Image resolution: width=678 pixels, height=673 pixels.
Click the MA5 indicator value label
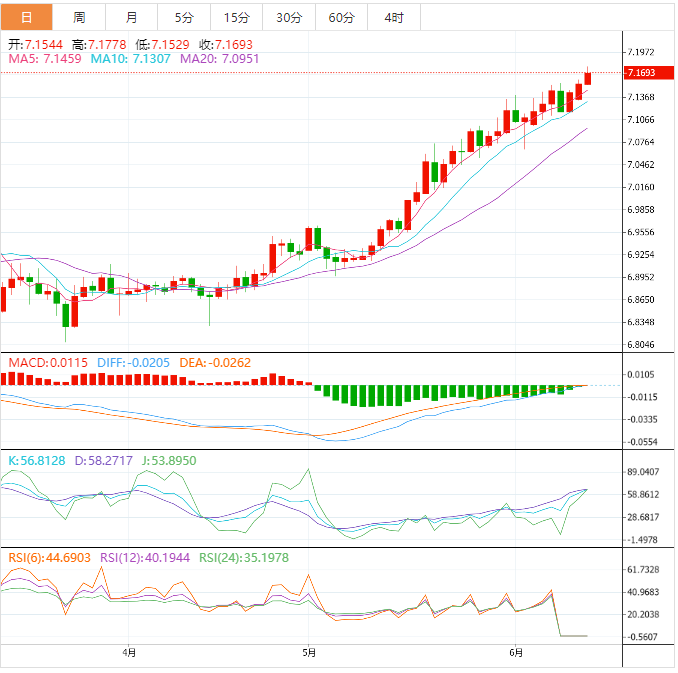tap(45, 60)
